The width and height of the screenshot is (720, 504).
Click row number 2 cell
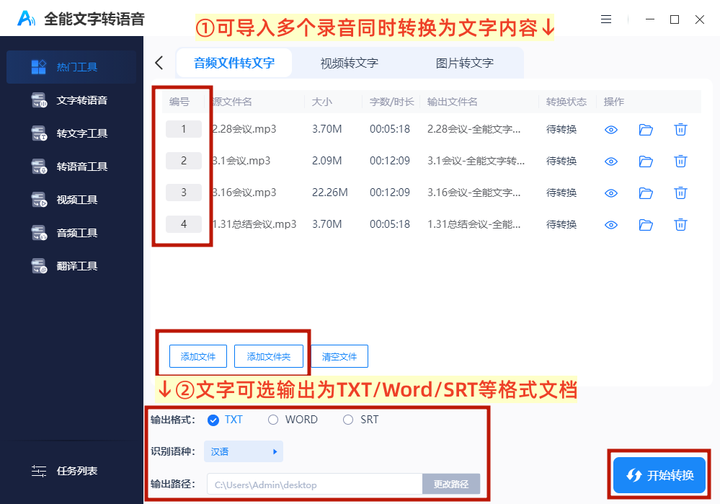coord(184,161)
